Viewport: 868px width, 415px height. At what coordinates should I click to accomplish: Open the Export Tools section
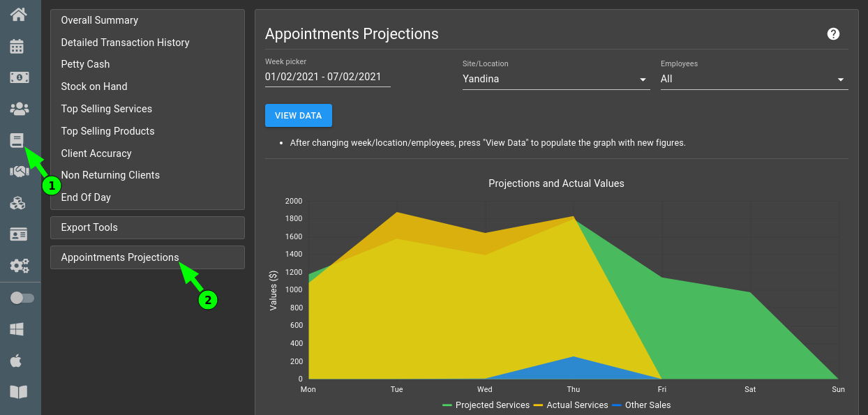pyautogui.click(x=89, y=227)
